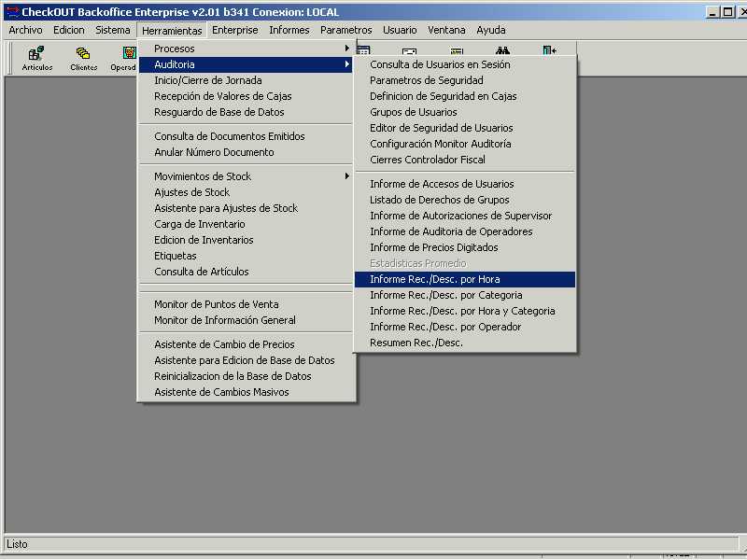Click the Operad toolbar icon
Viewport: 747px width, 560px height.
tap(124, 58)
